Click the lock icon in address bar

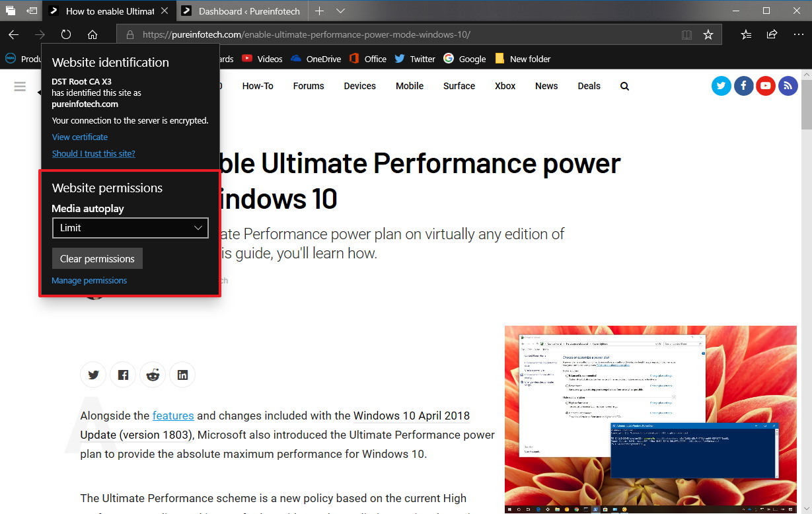click(130, 34)
